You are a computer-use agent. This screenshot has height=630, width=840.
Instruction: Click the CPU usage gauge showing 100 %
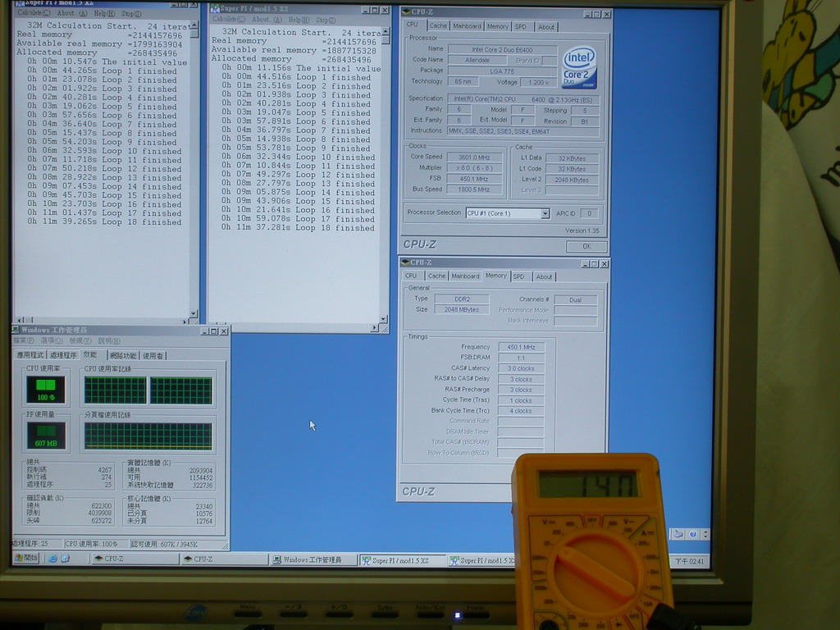coord(46,390)
